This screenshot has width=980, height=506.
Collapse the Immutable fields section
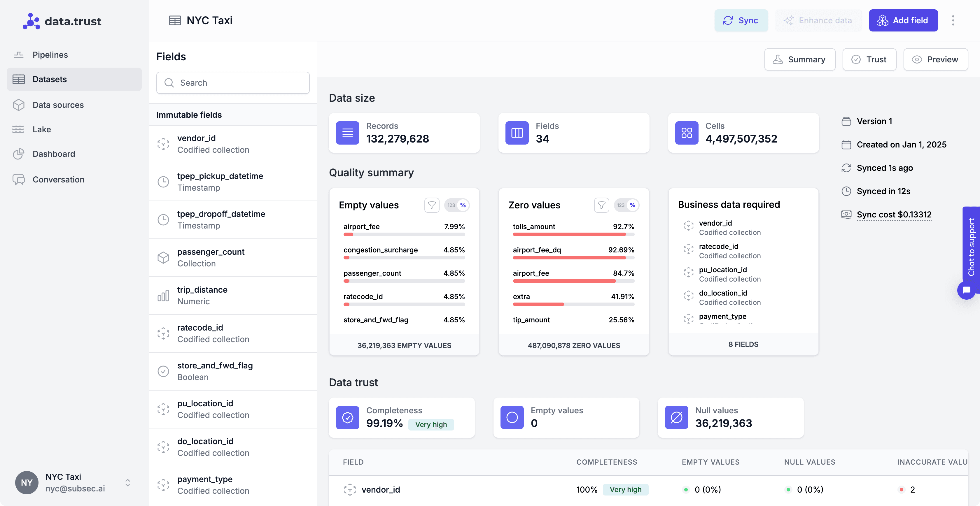(x=189, y=115)
